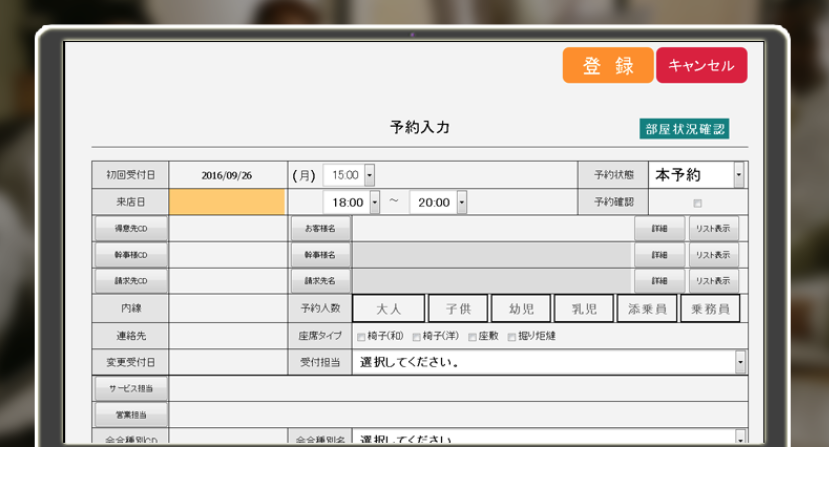Open the 20:00 end time dropdown
This screenshot has width=829, height=477.
pos(462,203)
